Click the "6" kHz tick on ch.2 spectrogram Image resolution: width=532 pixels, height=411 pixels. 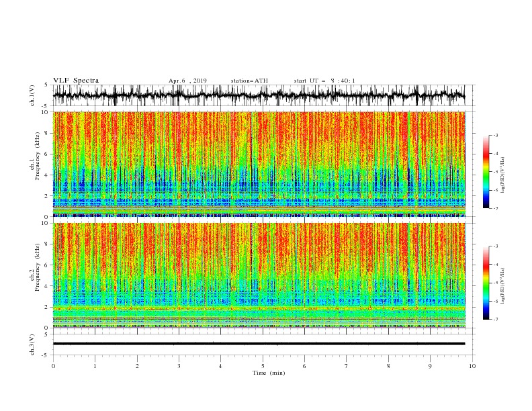[x=47, y=265]
